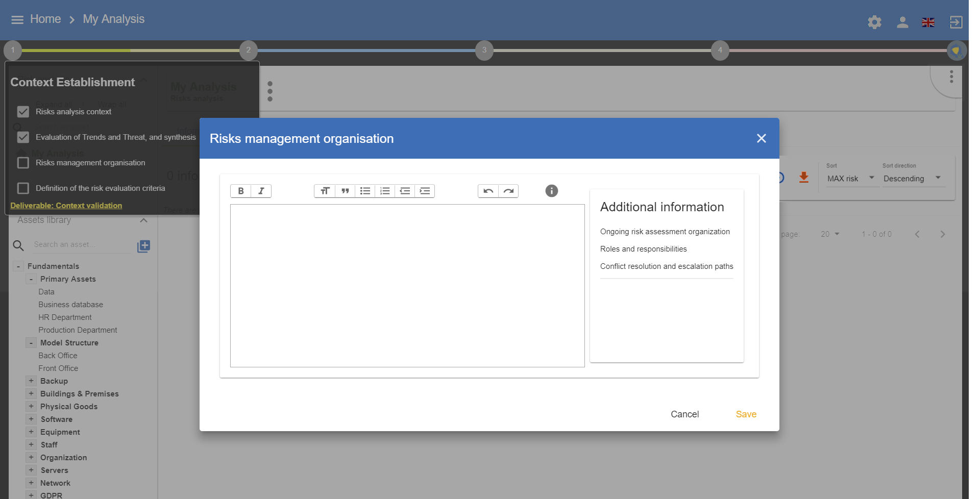Click the logout icon
The height and width of the screenshot is (499, 980).
point(955,22)
